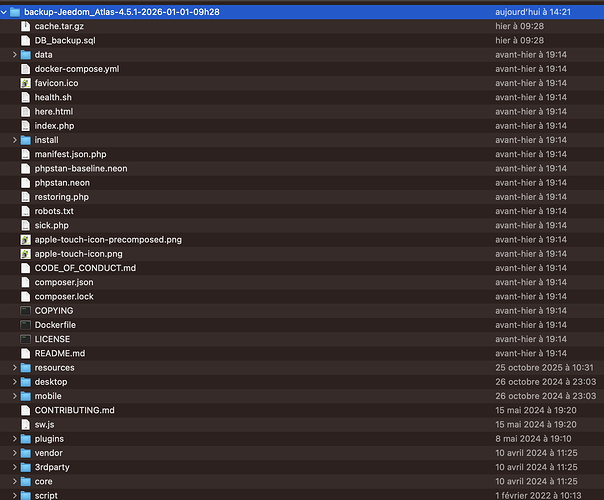Click the plugins folder icon
The height and width of the screenshot is (500, 604).
(25, 439)
